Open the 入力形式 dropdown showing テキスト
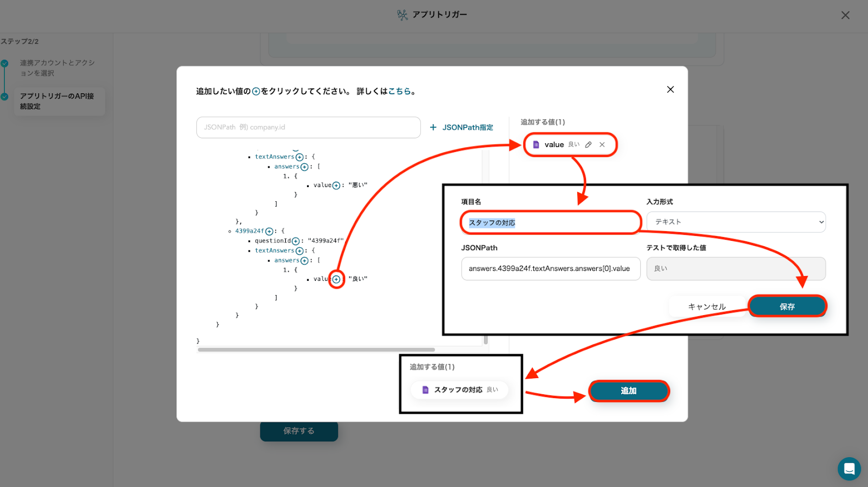The height and width of the screenshot is (487, 868). [x=736, y=222]
